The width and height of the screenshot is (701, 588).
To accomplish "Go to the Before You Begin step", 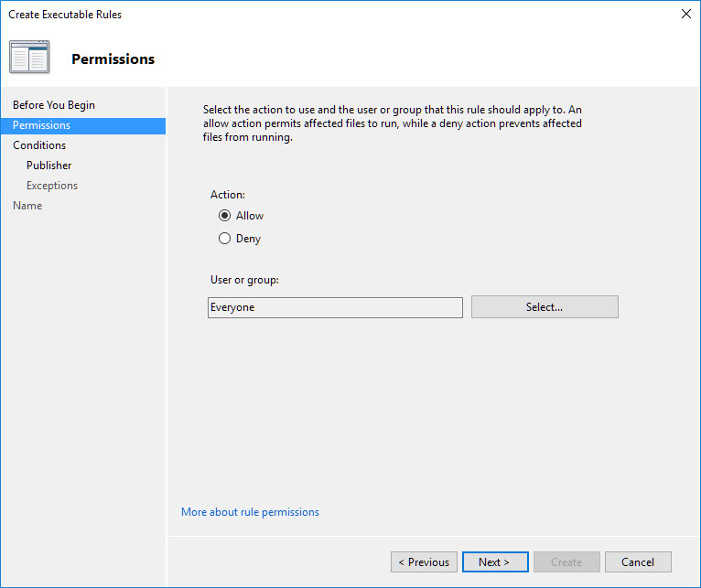I will [54, 105].
